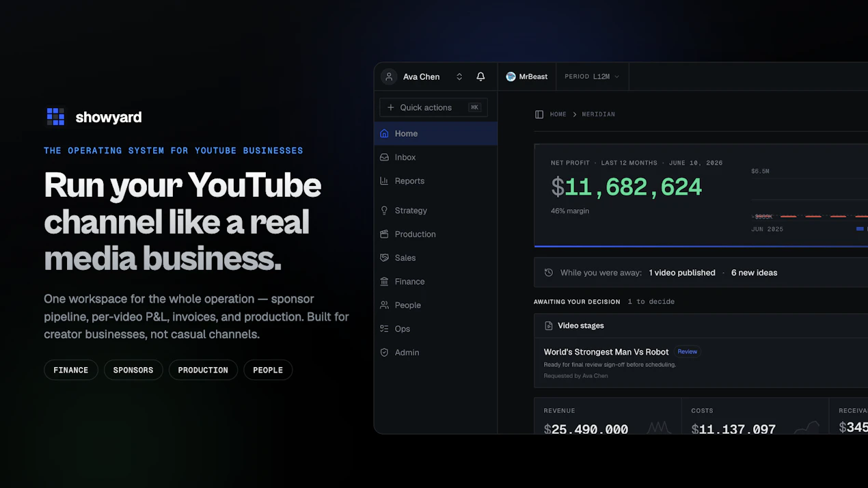Open the Admin sidebar item

click(x=436, y=353)
